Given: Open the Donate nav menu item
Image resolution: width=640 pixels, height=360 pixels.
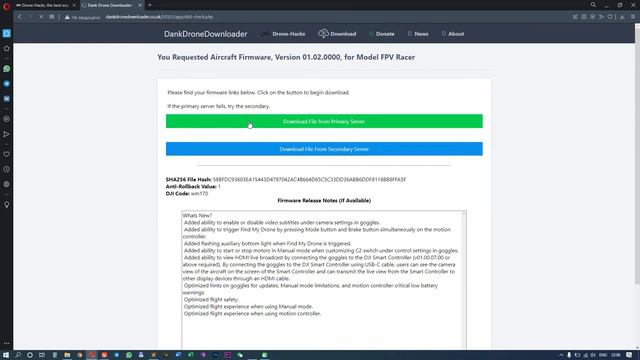Looking at the screenshot, I should (382, 34).
